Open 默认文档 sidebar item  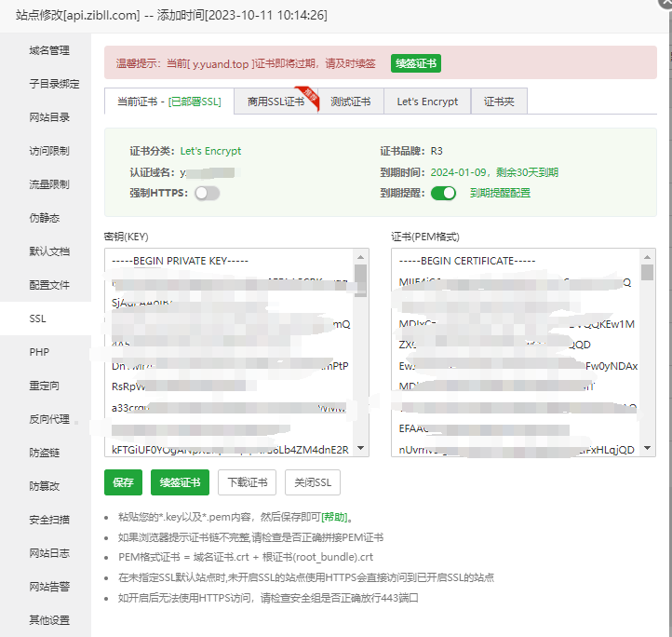[x=48, y=251]
